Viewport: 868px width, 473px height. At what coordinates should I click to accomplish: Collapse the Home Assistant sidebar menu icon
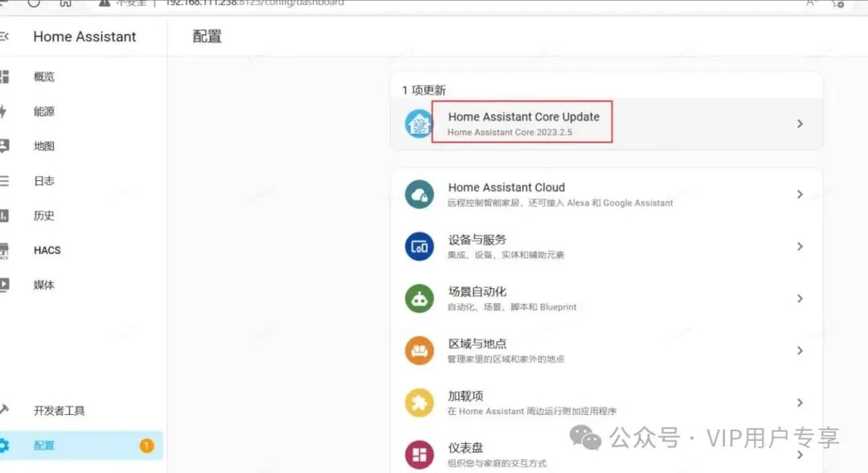click(x=4, y=36)
